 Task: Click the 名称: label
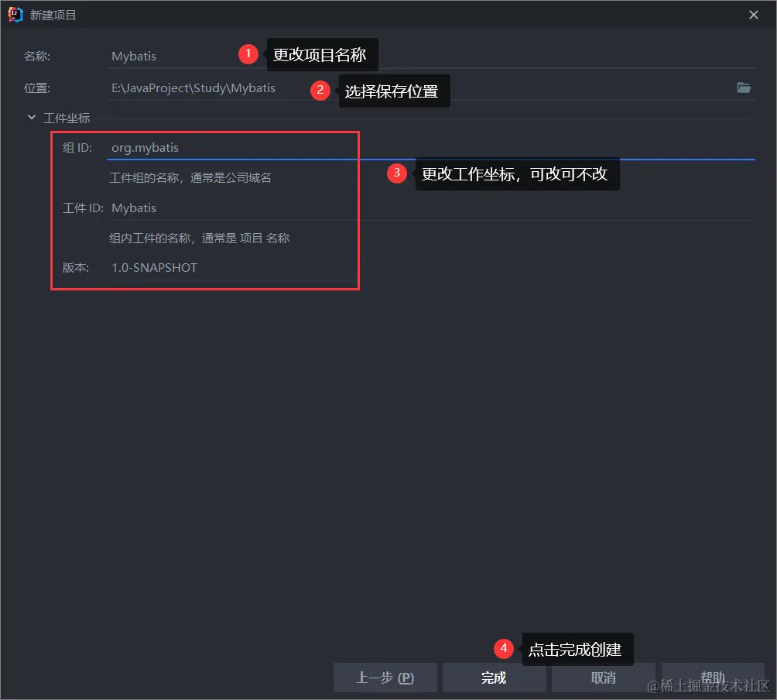click(37, 56)
